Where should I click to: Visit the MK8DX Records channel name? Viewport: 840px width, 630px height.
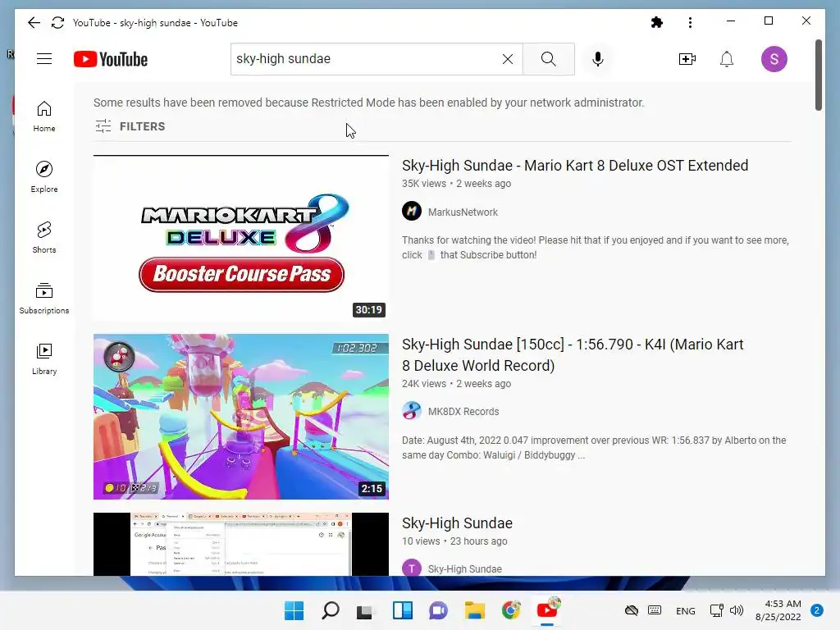pyautogui.click(x=463, y=412)
